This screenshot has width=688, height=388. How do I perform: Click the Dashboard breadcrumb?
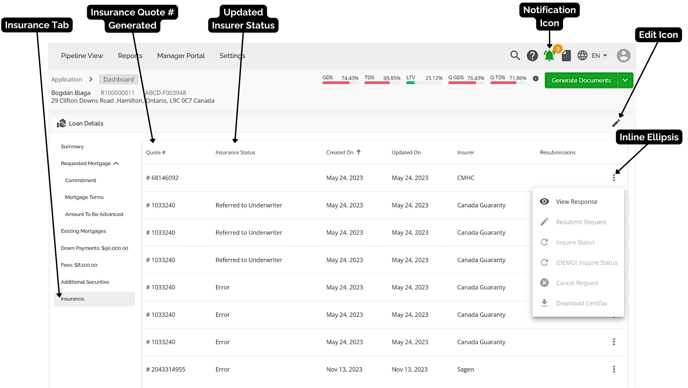(x=118, y=79)
